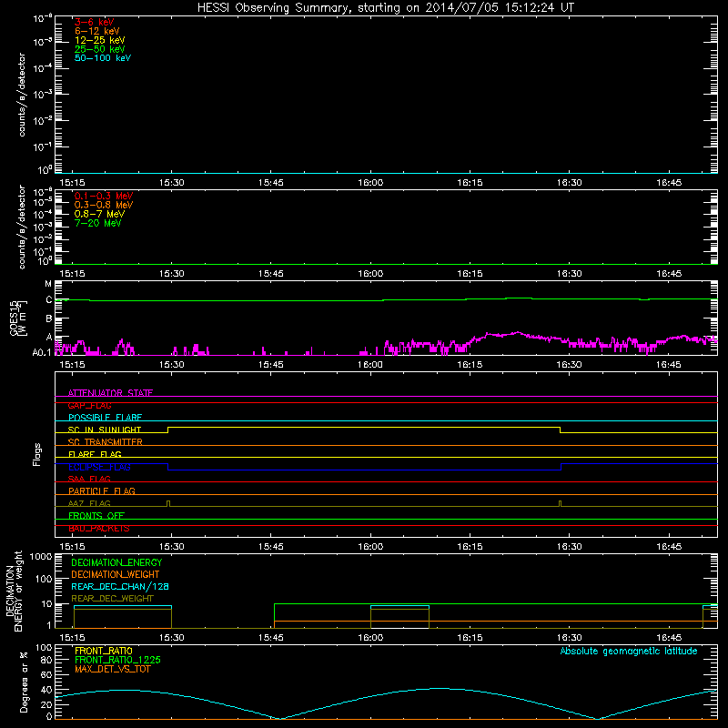Click the 100 tick label on Degrees axis
The height and width of the screenshot is (728, 728).
coord(44,648)
